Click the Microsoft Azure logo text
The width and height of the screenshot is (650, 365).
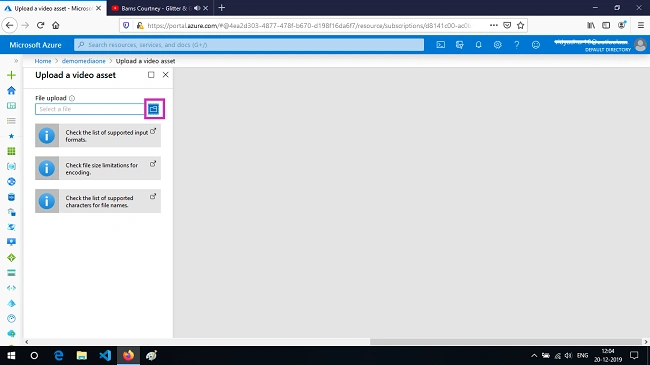(35, 45)
